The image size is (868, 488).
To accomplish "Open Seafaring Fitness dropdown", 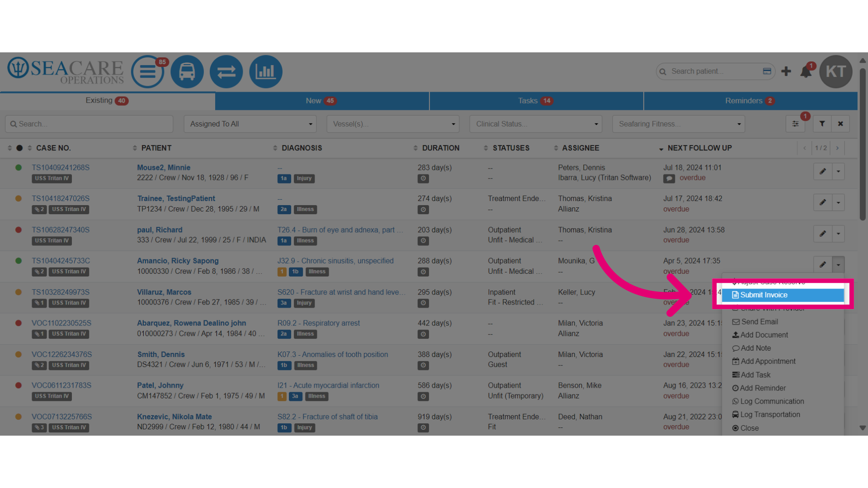I will click(x=679, y=124).
